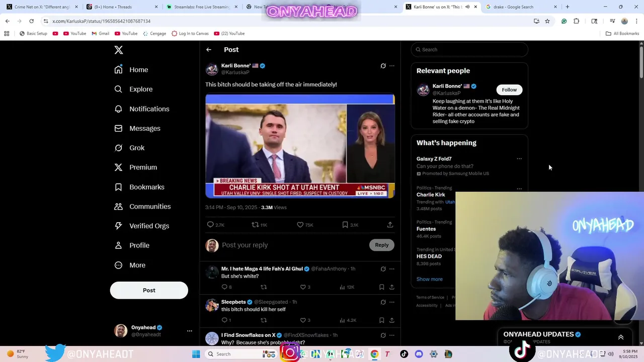Open Charlie Kirk trending topic
The height and width of the screenshot is (362, 644).
[x=431, y=195]
